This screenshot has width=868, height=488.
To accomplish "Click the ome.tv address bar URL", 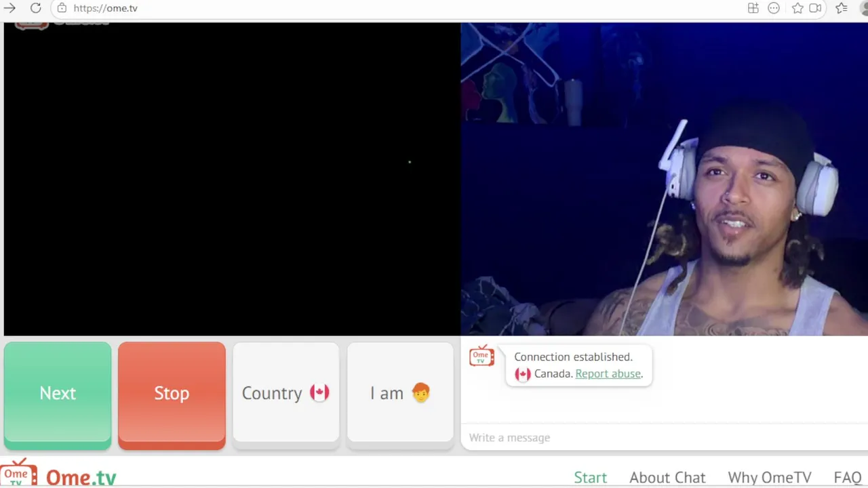I will (x=105, y=8).
